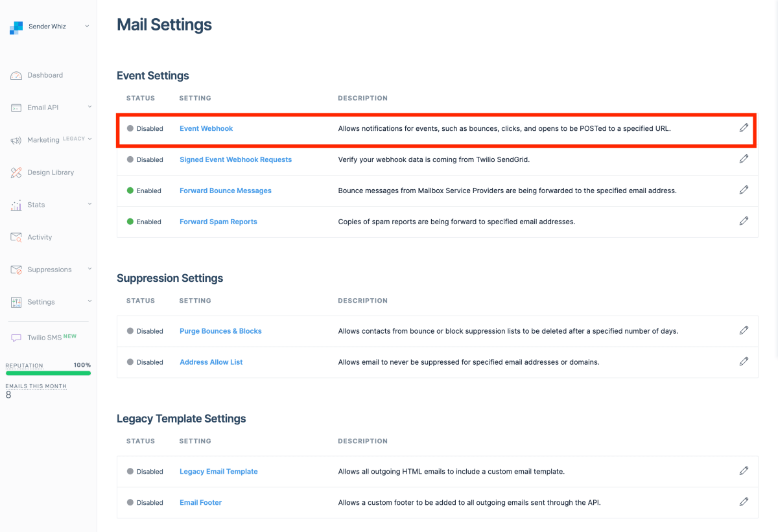Open the Forward Spam Reports link

click(x=218, y=222)
